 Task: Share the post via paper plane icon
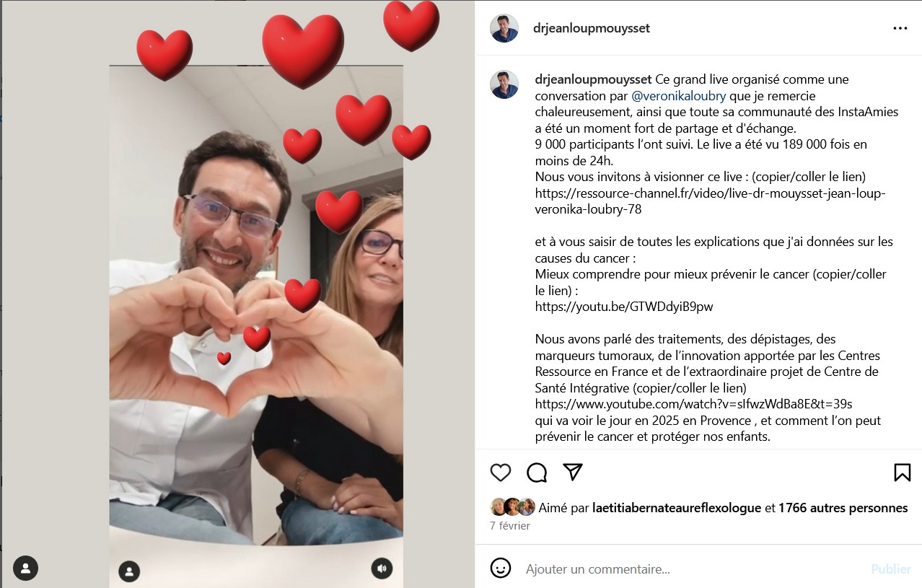tap(573, 472)
